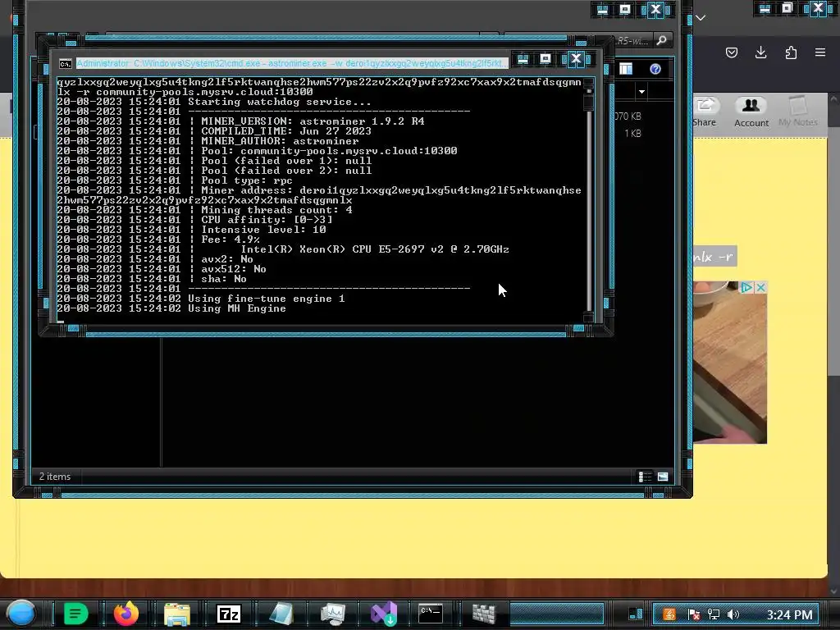Click the 'CPU affinity: [0->3]' line
Viewport: 840px width, 630px height.
coord(267,220)
